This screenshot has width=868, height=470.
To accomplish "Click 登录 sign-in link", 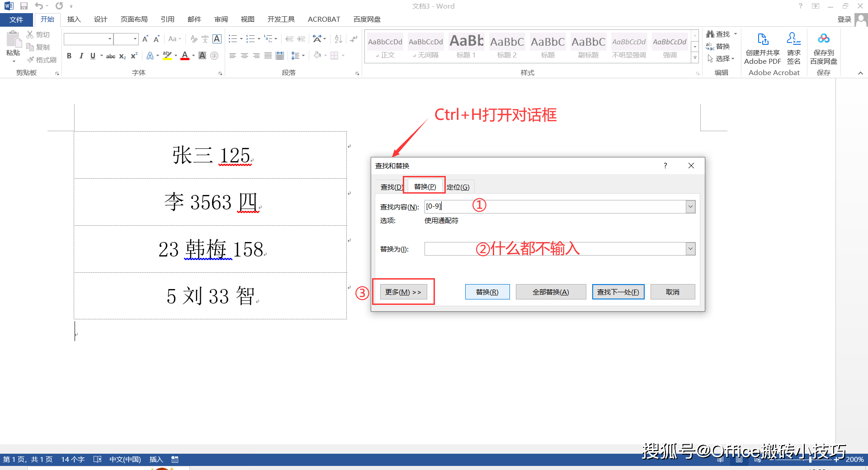I will pos(844,19).
